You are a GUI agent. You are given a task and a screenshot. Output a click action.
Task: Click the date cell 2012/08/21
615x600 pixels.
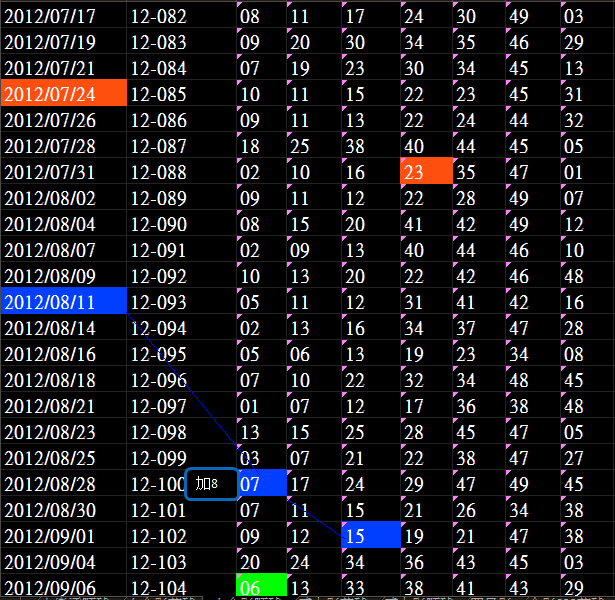51,406
